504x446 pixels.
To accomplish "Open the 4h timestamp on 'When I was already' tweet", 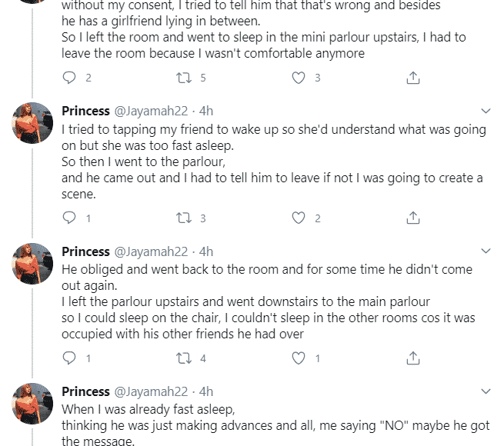I will [x=205, y=392].
